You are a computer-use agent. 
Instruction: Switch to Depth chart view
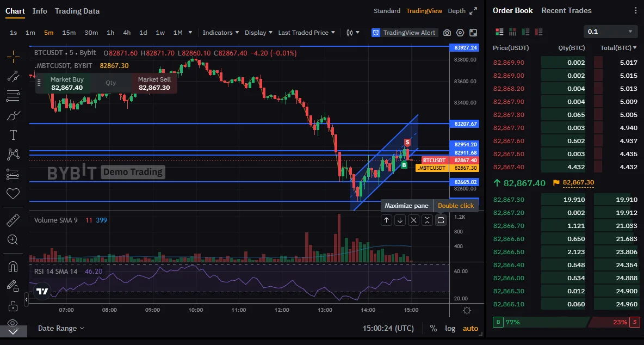(x=457, y=11)
